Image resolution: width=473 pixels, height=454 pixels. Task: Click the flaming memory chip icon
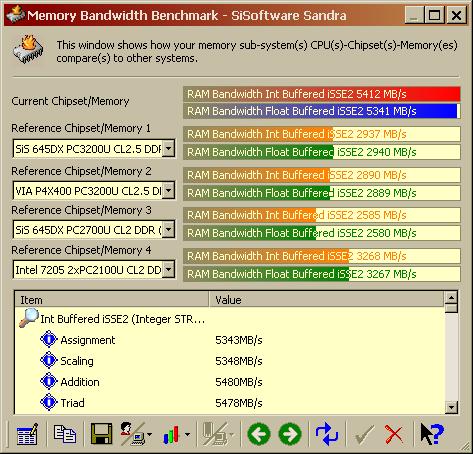coord(28,49)
